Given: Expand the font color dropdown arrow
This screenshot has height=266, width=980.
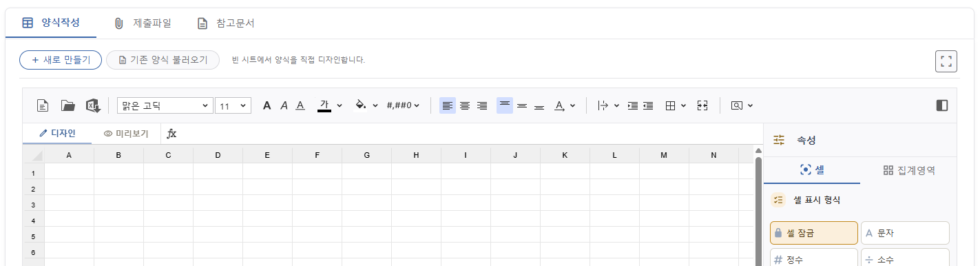Looking at the screenshot, I should tap(340, 105).
